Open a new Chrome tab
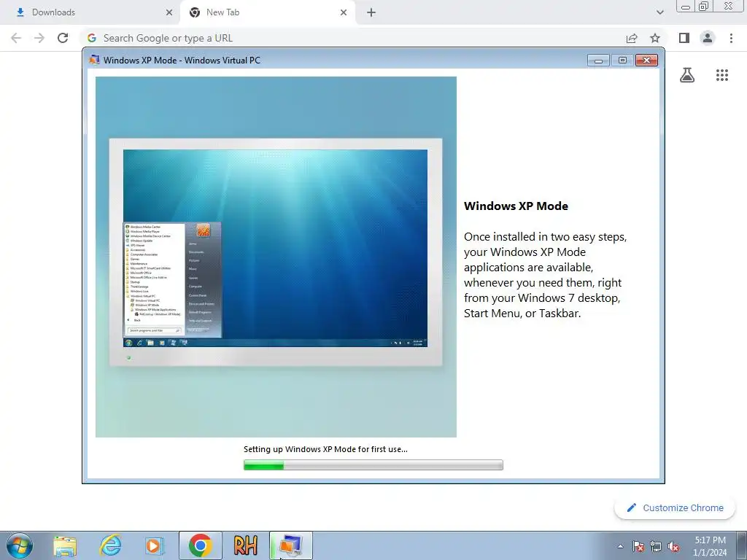The height and width of the screenshot is (560, 747). pyautogui.click(x=371, y=12)
